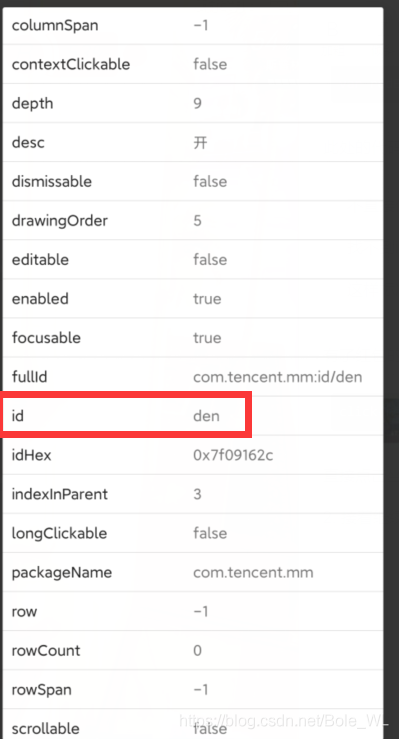Select the indexInParent property row

[x=193, y=494]
